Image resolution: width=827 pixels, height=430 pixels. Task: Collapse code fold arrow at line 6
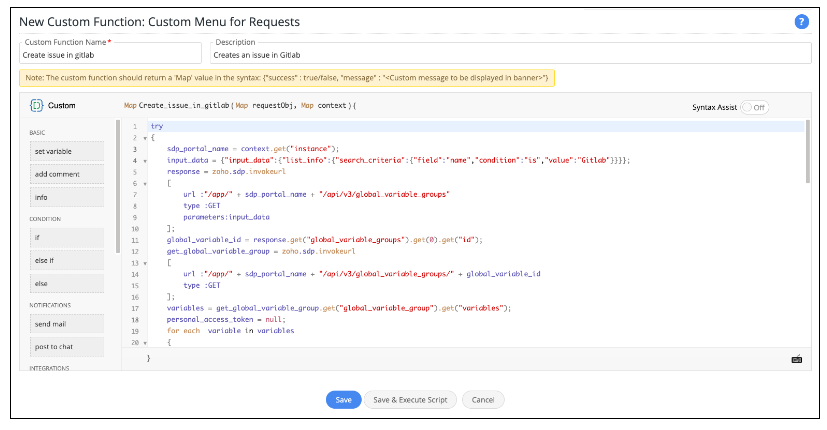(x=145, y=184)
